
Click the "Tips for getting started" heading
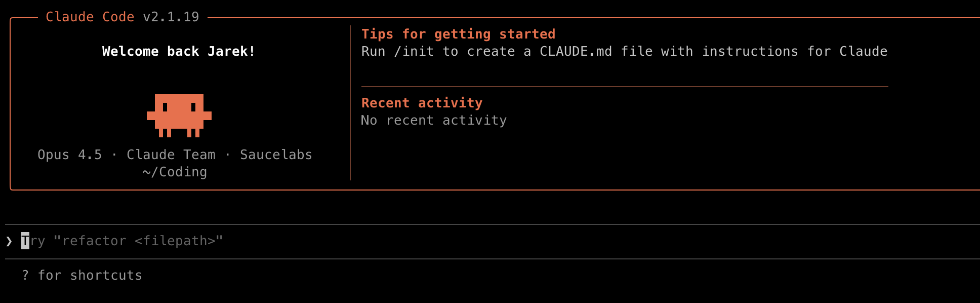coord(458,34)
